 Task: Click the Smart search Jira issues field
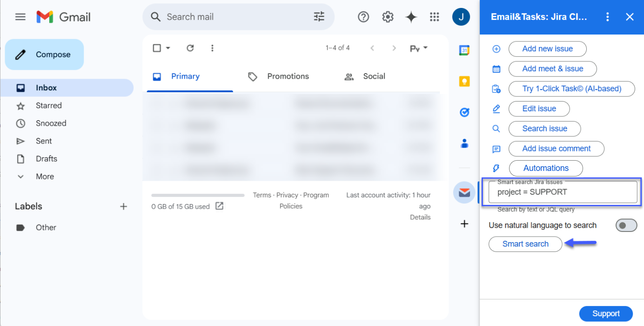pyautogui.click(x=563, y=192)
